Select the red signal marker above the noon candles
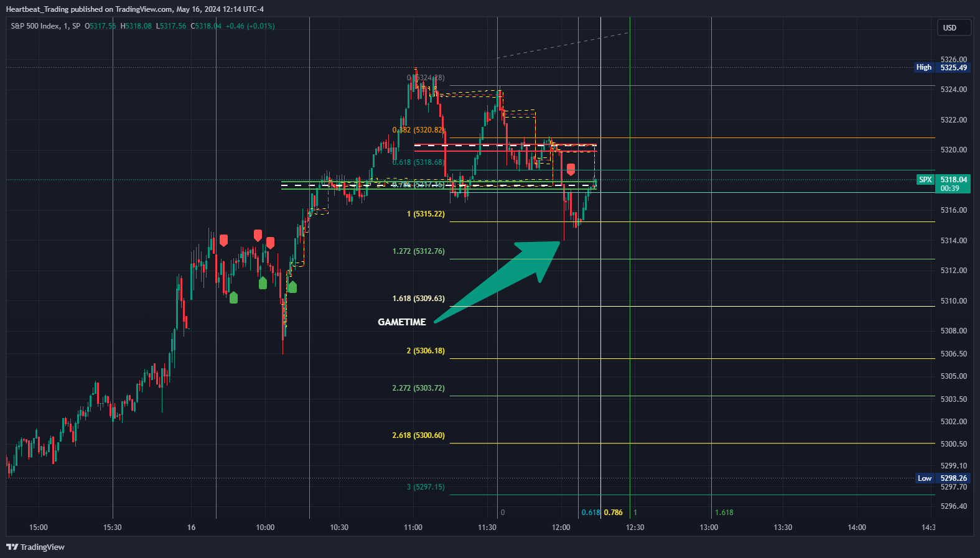Screen dimensions: 980x558 point(571,170)
